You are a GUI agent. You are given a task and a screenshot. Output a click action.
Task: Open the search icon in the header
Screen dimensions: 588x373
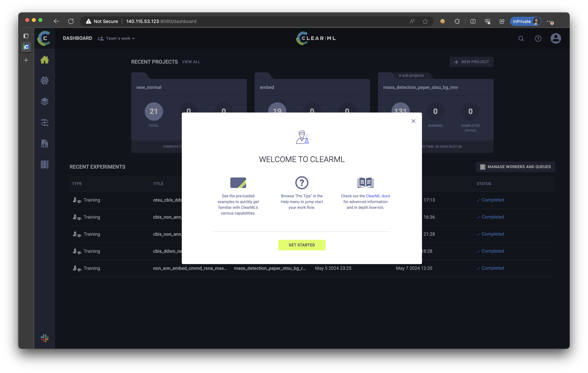(521, 39)
